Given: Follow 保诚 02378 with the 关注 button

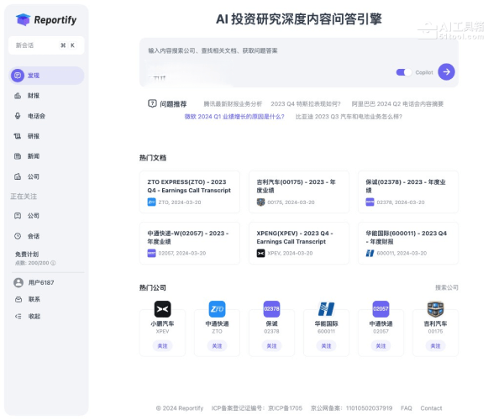Looking at the screenshot, I should coord(271,345).
